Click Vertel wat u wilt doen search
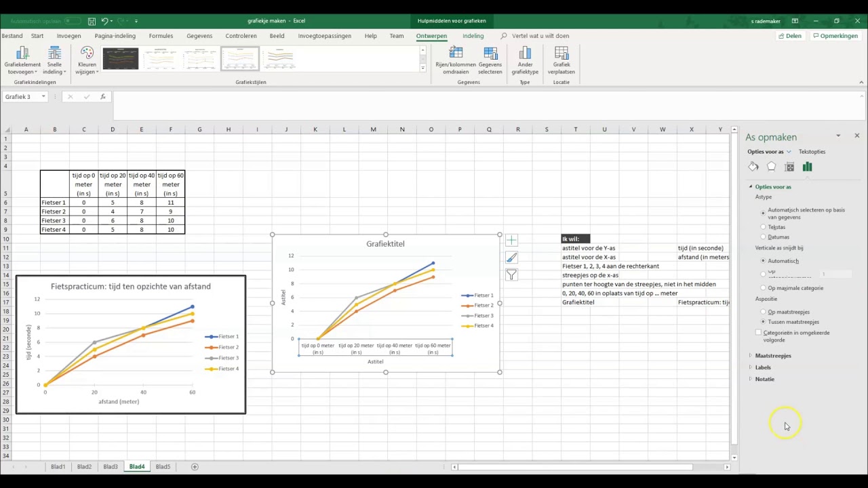The height and width of the screenshot is (488, 868). click(x=540, y=36)
